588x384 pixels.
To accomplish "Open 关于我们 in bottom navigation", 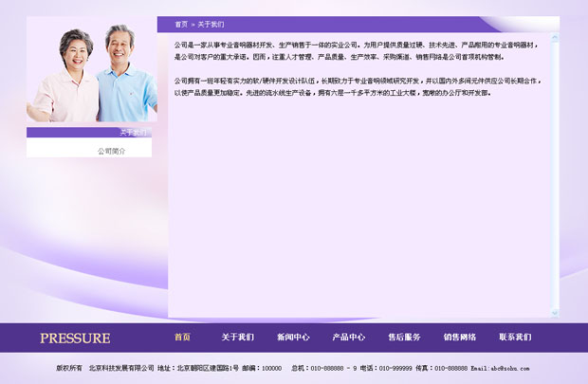I will coord(238,338).
